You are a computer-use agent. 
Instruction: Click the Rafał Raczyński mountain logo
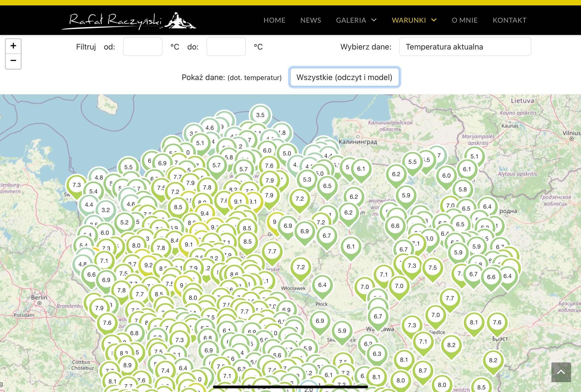(x=129, y=20)
